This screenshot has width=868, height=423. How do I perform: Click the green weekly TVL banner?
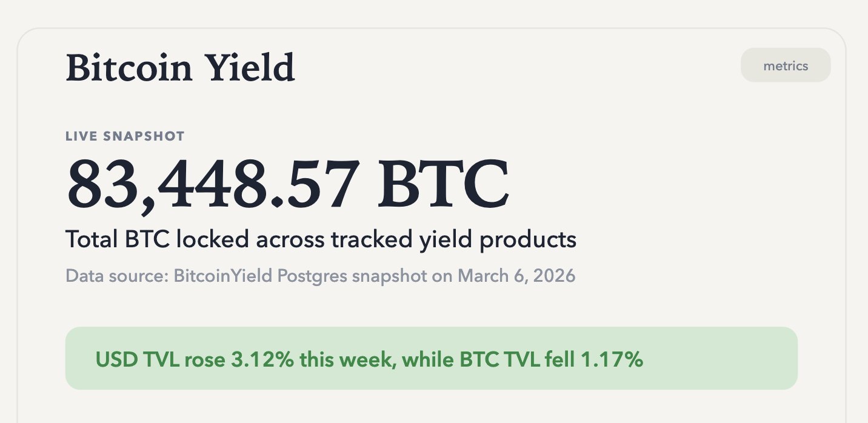[x=431, y=359]
